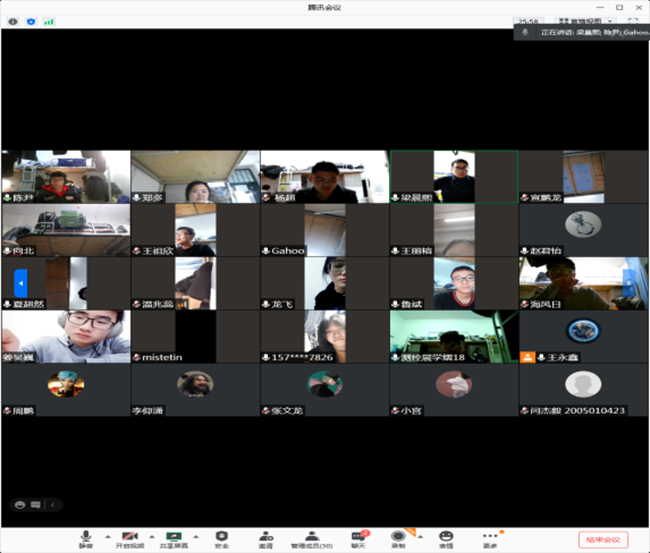The image size is (650, 553).
Task: Select 向北's video tile
Action: pyautogui.click(x=66, y=230)
